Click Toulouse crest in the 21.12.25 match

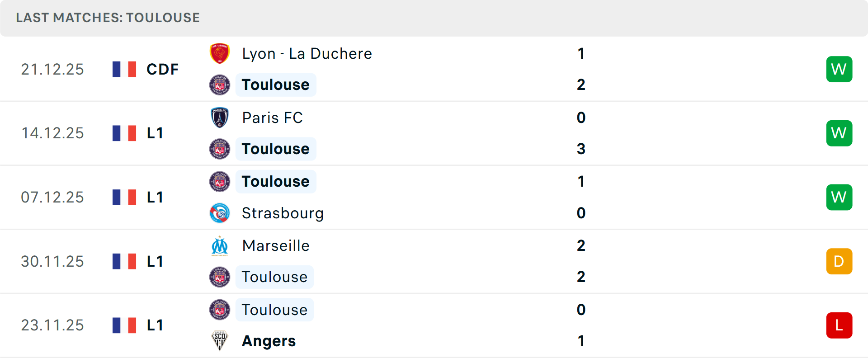[x=220, y=85]
